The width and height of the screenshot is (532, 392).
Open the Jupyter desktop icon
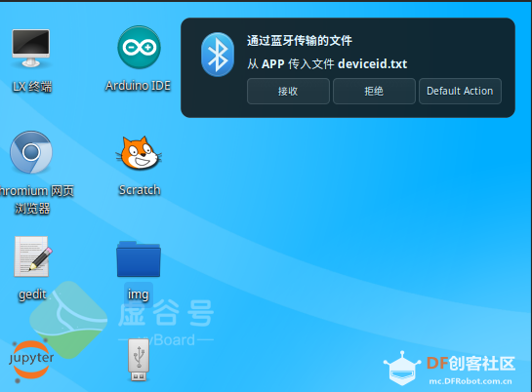[31, 360]
